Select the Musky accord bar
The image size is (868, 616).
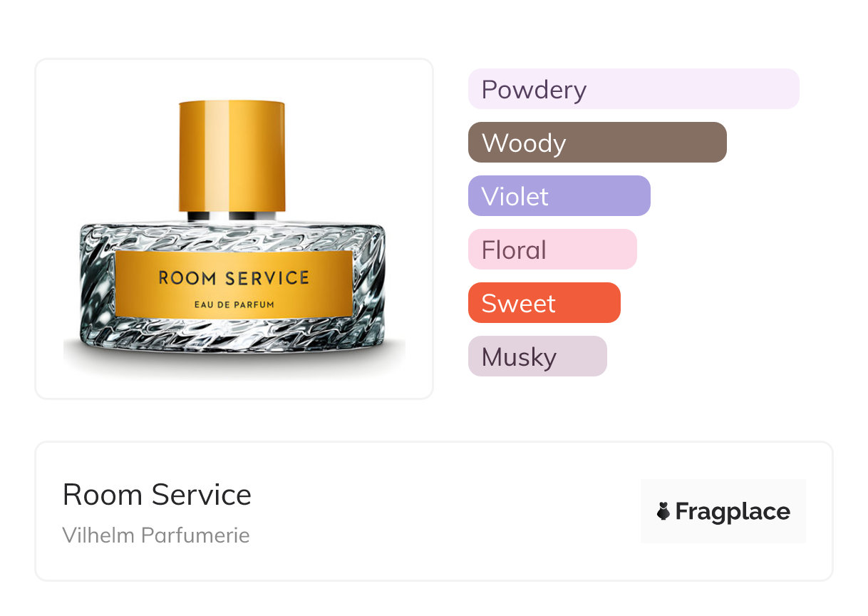click(537, 356)
